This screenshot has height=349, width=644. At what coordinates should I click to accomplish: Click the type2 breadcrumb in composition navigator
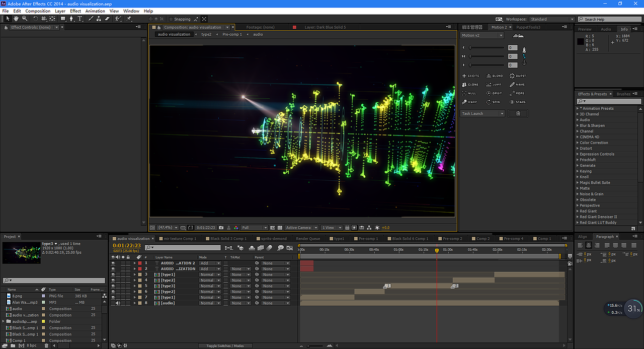coord(206,34)
